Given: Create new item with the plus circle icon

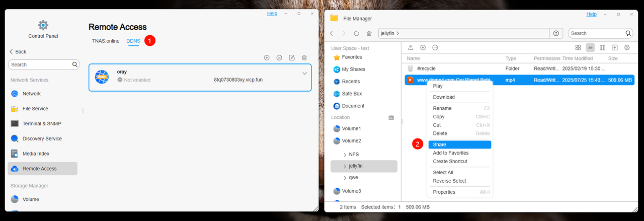Looking at the screenshot, I should click(423, 47).
